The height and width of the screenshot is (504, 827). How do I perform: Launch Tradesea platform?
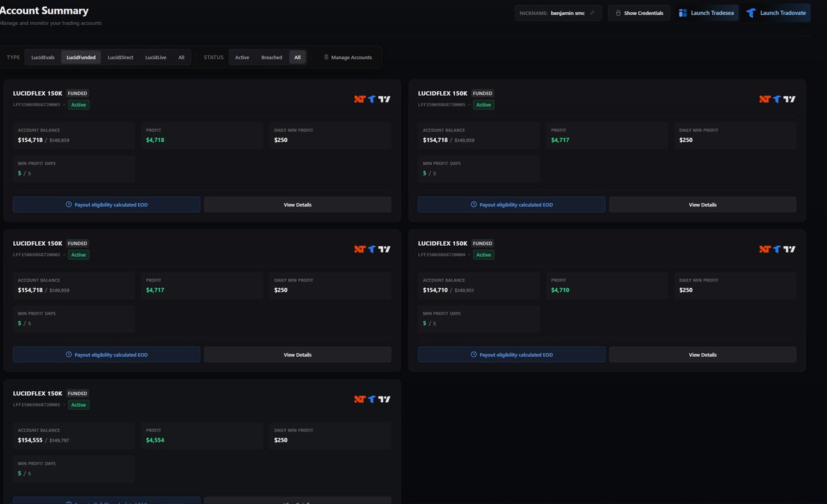(706, 13)
